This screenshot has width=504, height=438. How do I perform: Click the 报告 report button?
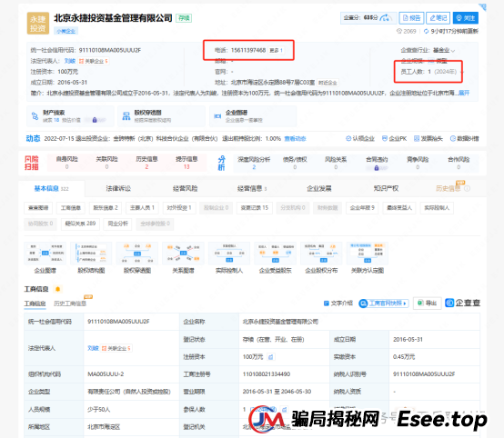[411, 18]
